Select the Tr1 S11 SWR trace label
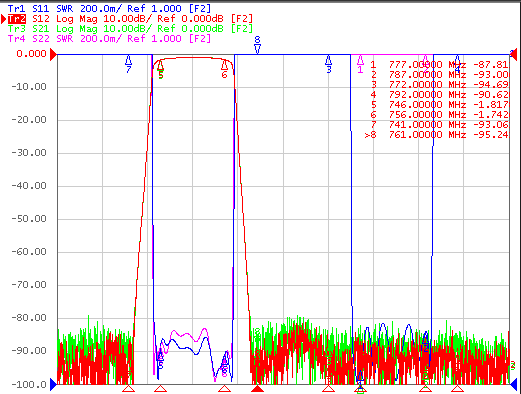 pos(109,8)
